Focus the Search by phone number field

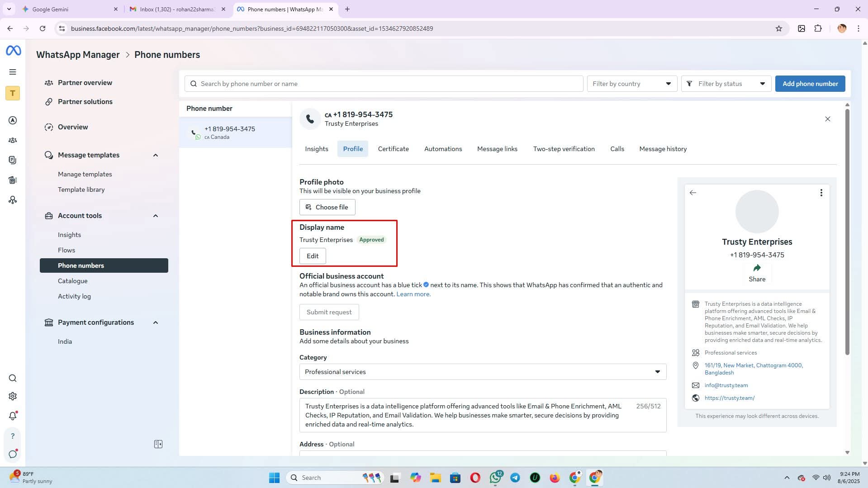tap(384, 84)
